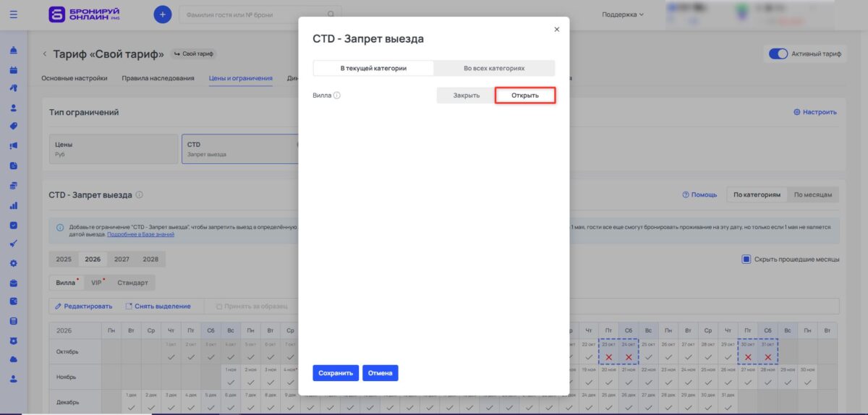The image size is (868, 415).
Task: Click the Отмена button
Action: (380, 373)
